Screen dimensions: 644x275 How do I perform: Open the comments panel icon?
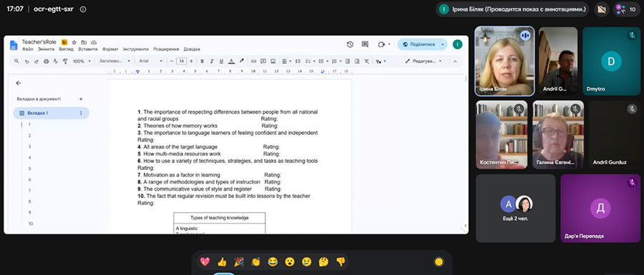coord(365,44)
